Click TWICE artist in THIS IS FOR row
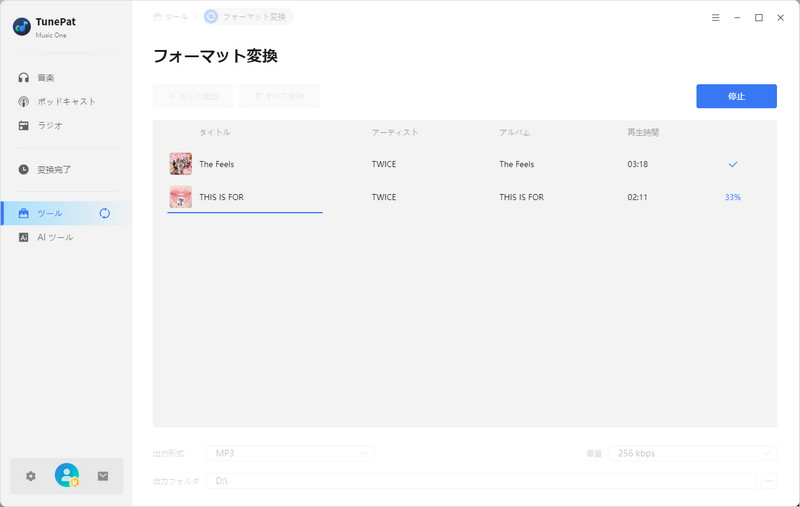The height and width of the screenshot is (507, 800). [384, 197]
